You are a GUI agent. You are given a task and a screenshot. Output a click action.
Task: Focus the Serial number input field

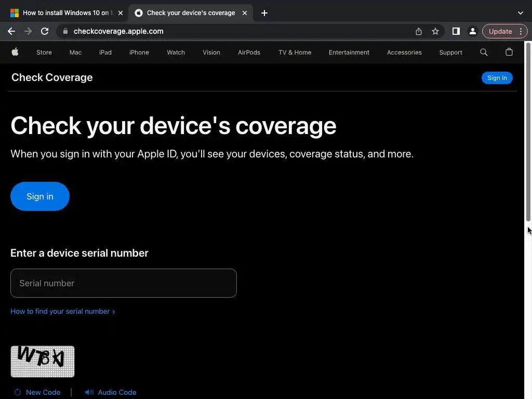(124, 283)
